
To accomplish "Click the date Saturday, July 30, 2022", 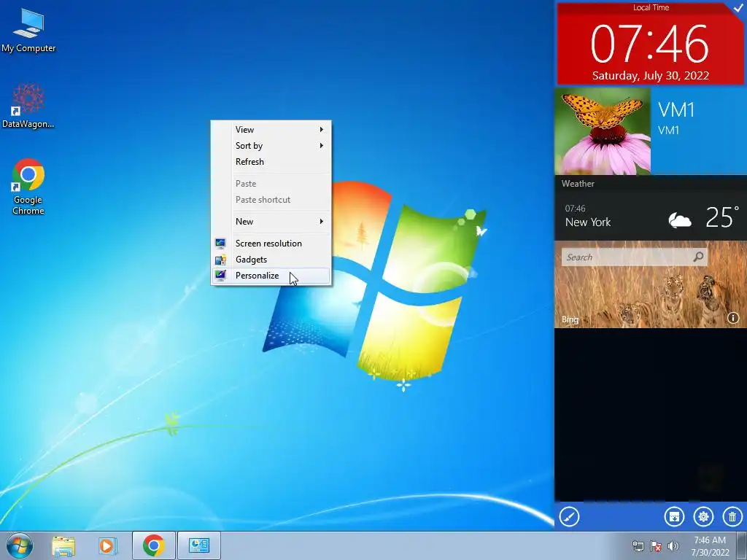I will pyautogui.click(x=650, y=76).
